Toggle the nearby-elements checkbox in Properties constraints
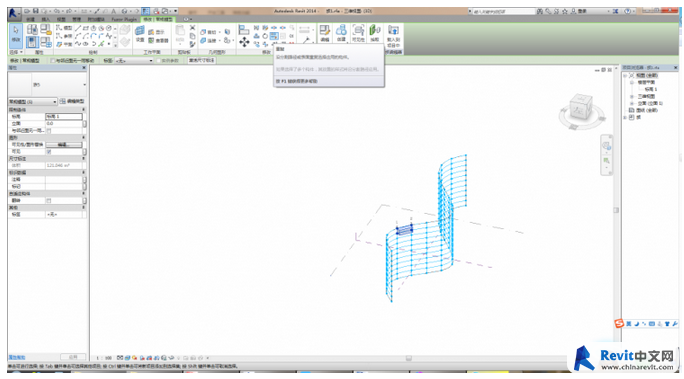 pos(49,130)
